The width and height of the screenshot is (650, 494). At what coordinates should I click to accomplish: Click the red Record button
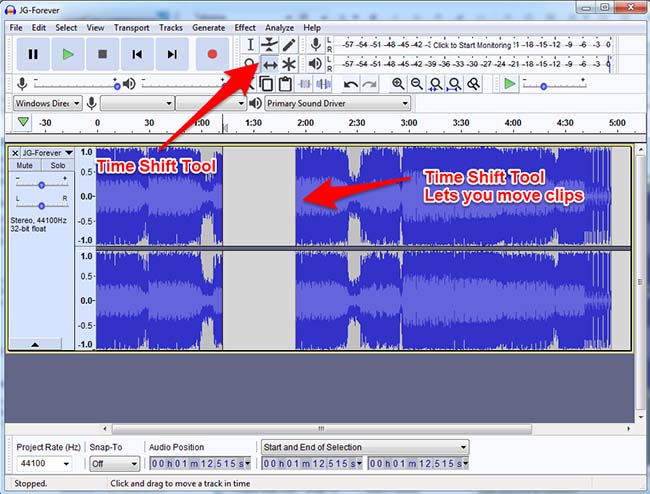pos(212,54)
